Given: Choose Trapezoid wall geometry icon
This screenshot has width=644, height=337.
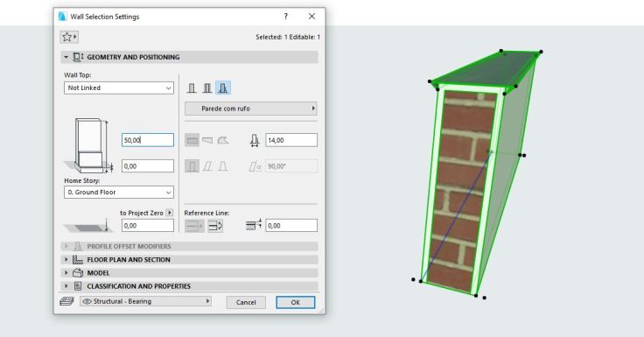Looking at the screenshot, I should click(x=207, y=140).
